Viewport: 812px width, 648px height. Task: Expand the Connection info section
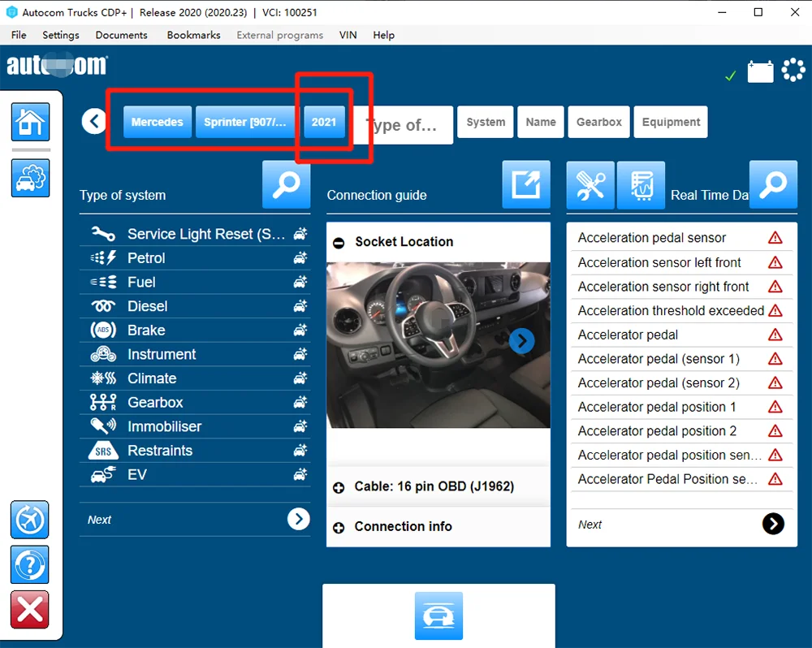[339, 527]
